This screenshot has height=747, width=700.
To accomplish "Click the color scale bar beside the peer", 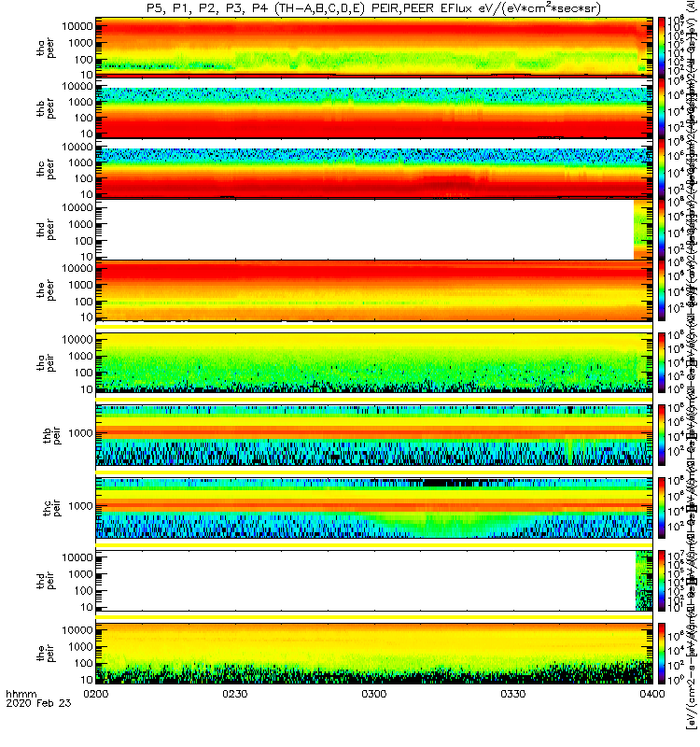I will click(x=662, y=289).
